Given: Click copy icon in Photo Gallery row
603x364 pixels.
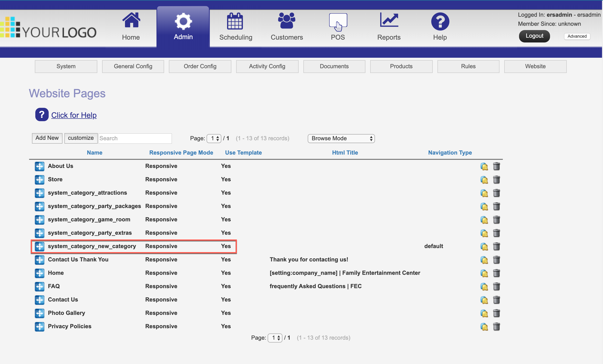Looking at the screenshot, I should (484, 313).
